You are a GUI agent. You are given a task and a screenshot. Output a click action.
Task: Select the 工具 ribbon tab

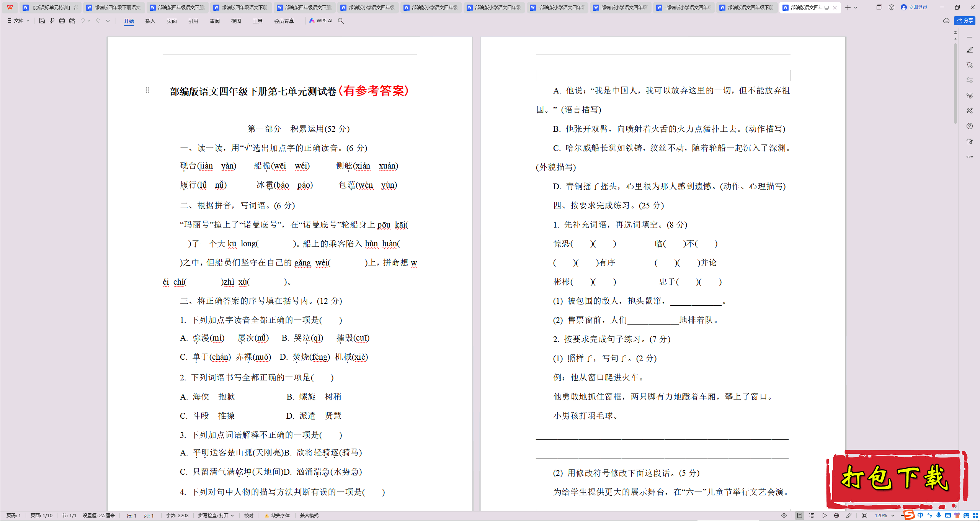pyautogui.click(x=258, y=21)
